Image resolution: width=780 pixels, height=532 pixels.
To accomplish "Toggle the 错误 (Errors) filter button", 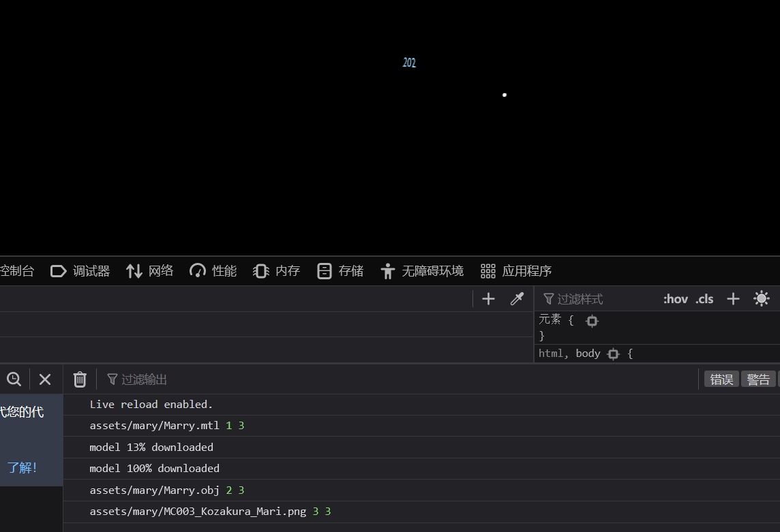I will pyautogui.click(x=721, y=379).
